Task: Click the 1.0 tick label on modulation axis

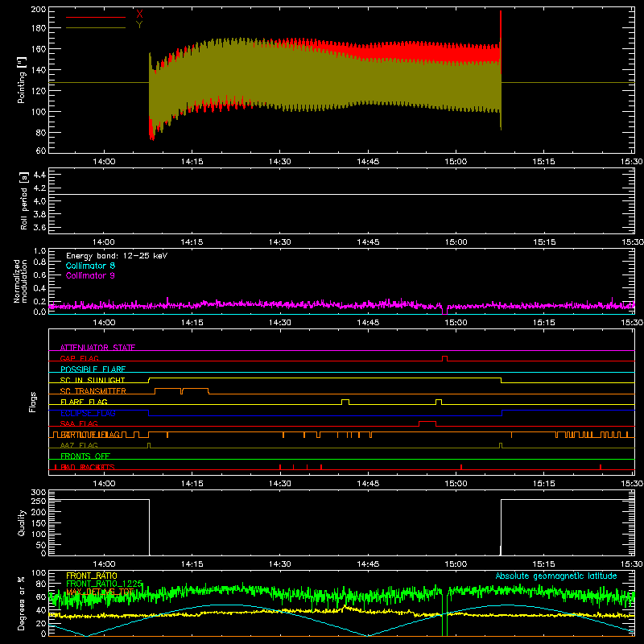Action: (39, 251)
